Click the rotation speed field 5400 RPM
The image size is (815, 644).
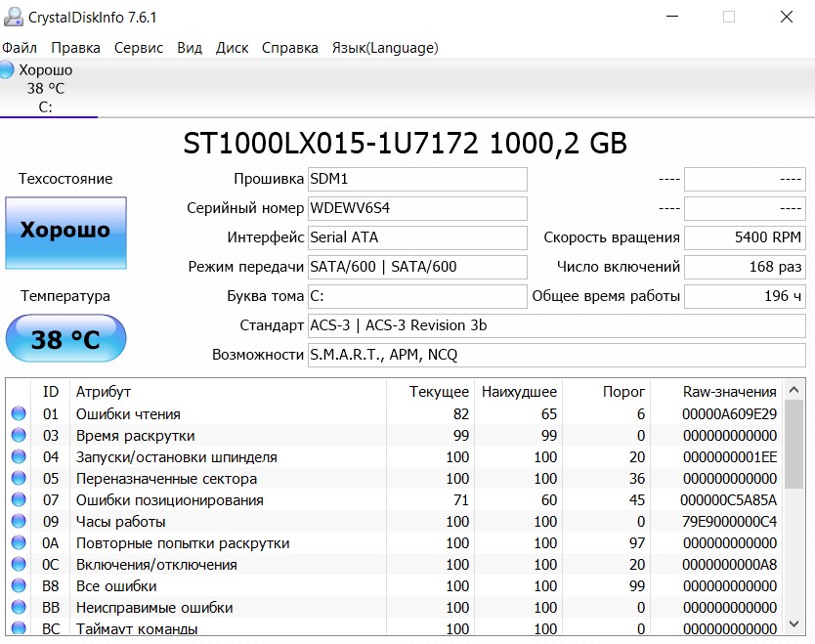pos(745,237)
